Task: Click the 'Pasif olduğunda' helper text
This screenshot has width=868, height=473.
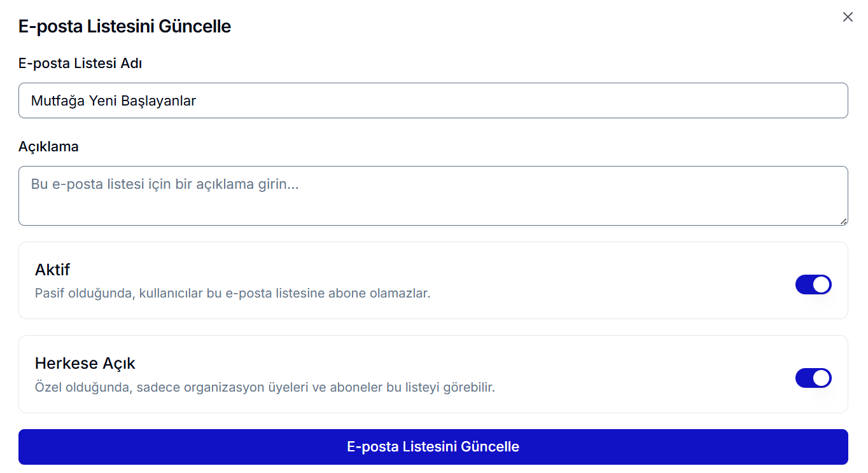Action: pyautogui.click(x=232, y=294)
